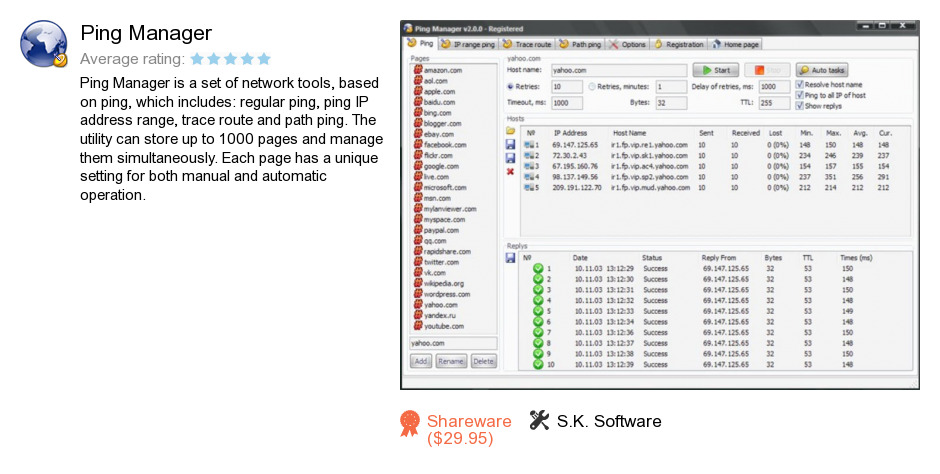Click the Ping Manager title heading

[x=146, y=33]
